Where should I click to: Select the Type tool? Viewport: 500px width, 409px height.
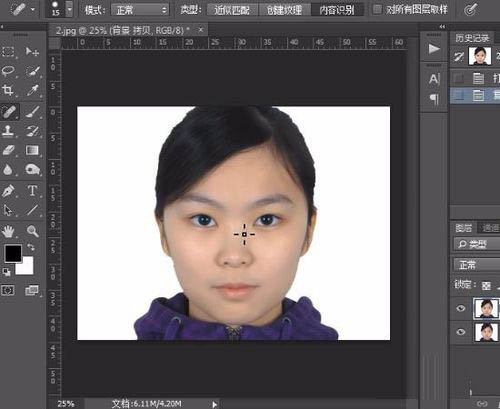32,191
